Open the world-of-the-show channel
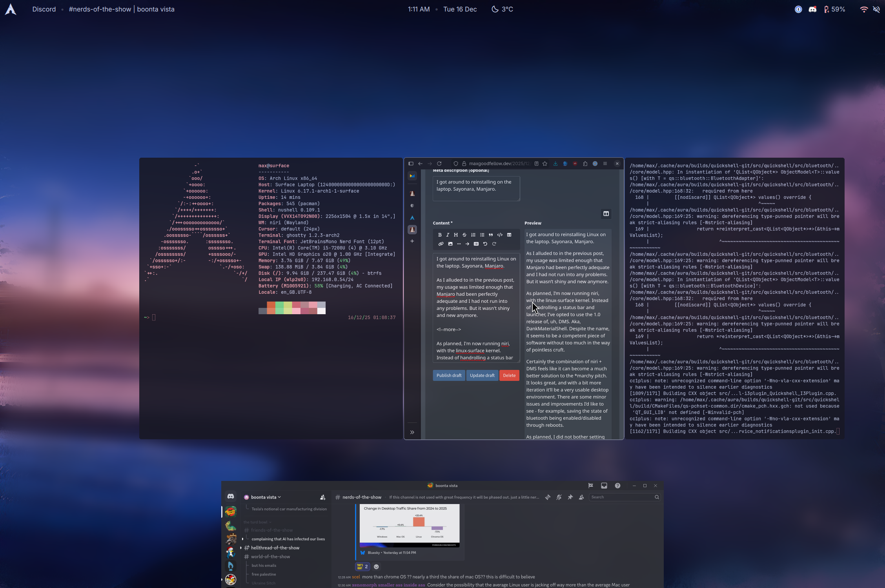The height and width of the screenshot is (588, 885). 271,557
